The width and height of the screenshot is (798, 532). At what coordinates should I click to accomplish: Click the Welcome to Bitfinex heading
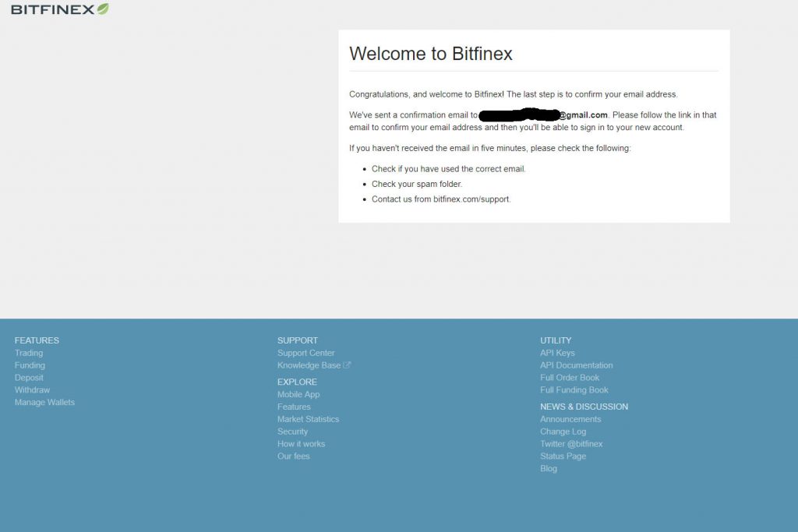(x=430, y=54)
